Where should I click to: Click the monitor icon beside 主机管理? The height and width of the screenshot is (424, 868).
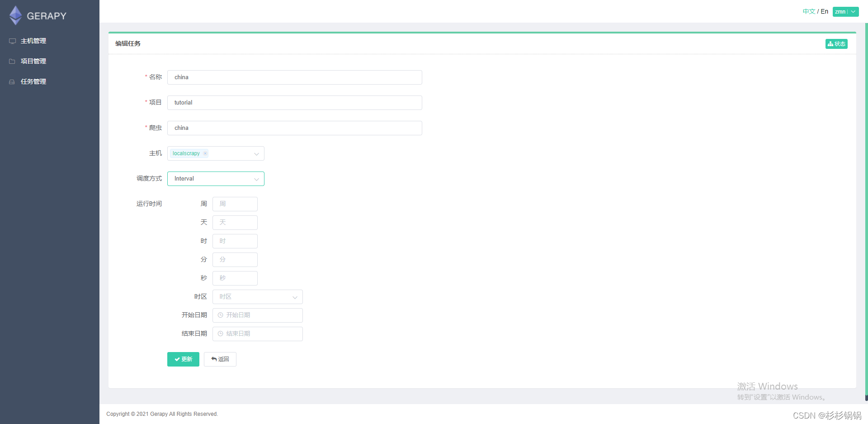click(12, 41)
